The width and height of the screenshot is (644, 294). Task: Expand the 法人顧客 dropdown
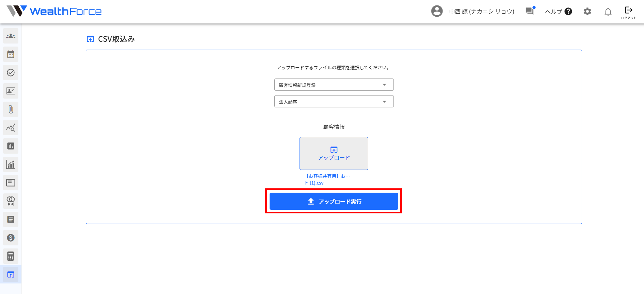coord(334,102)
